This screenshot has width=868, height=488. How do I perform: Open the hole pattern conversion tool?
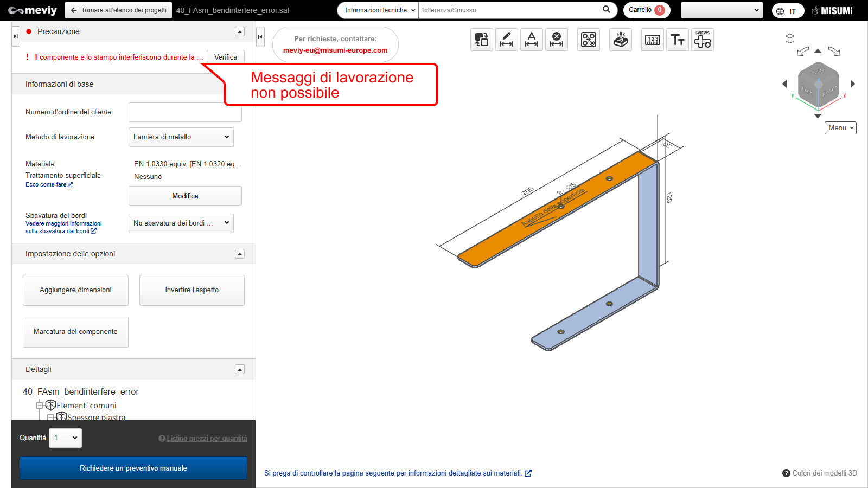tap(588, 40)
